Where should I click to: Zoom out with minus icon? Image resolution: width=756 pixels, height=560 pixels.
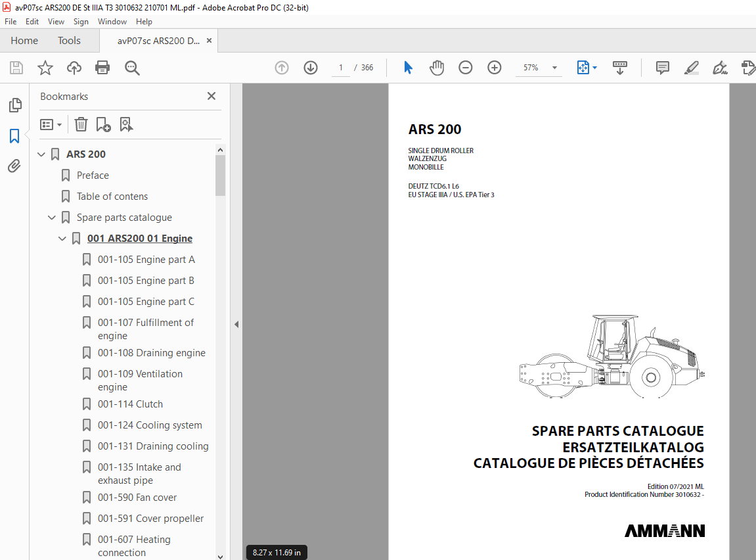pyautogui.click(x=465, y=68)
